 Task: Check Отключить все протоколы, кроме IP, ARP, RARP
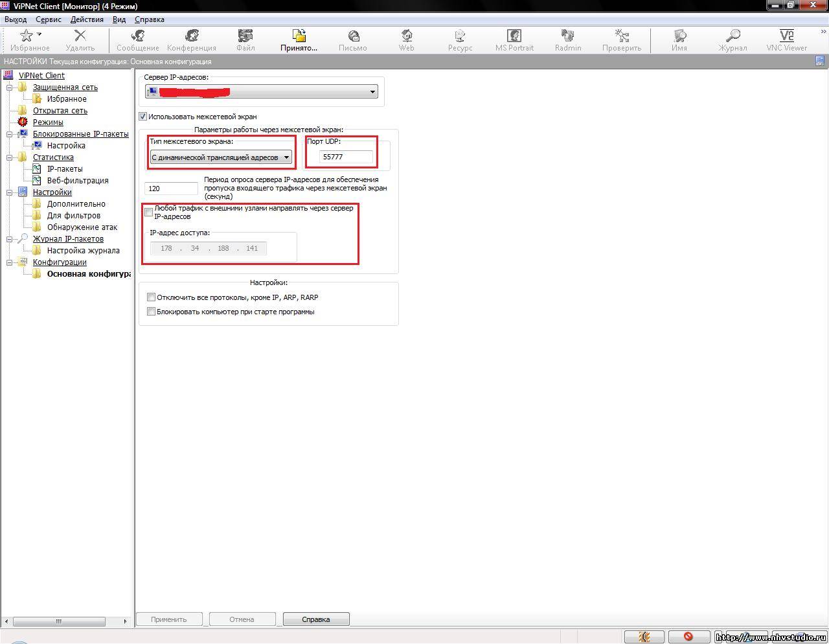coord(151,297)
